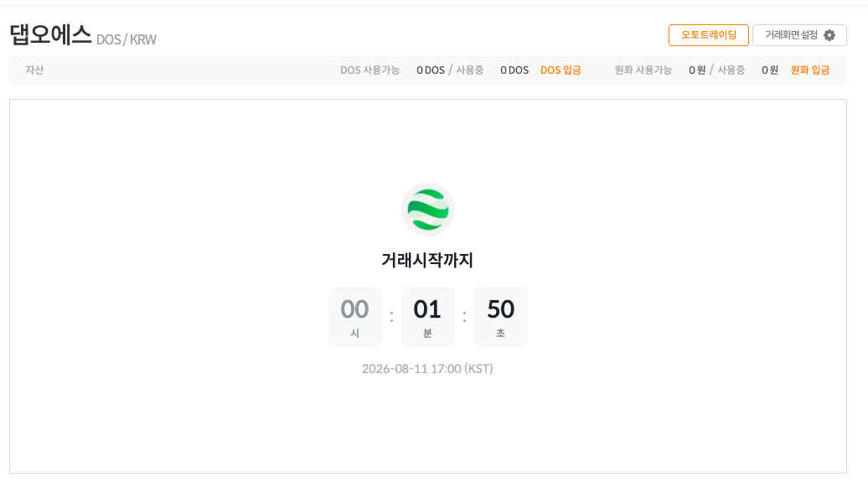Click the 거래시작까지 heading text
This screenshot has width=868, height=503.
click(x=427, y=260)
